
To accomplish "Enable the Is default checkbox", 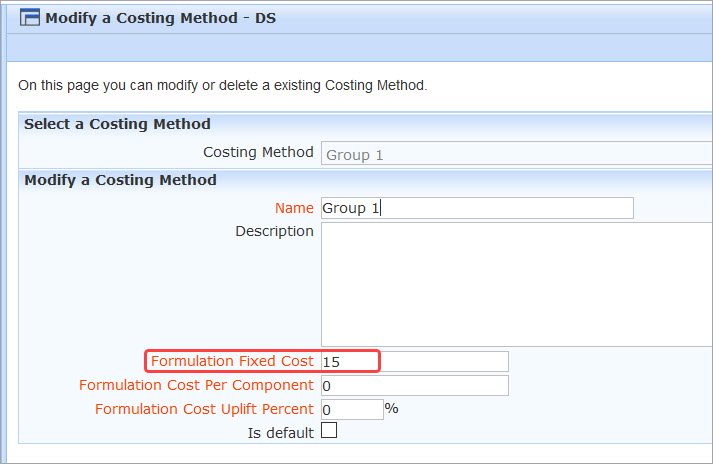I will 329,430.
